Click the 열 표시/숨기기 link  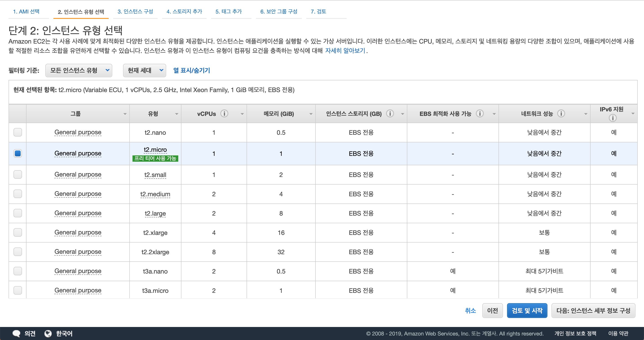[x=192, y=71]
